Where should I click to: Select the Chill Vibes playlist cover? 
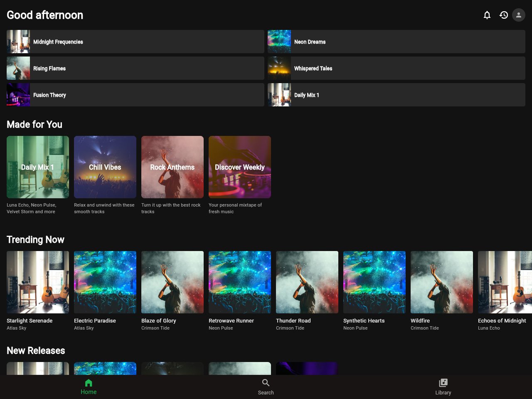coord(105,167)
